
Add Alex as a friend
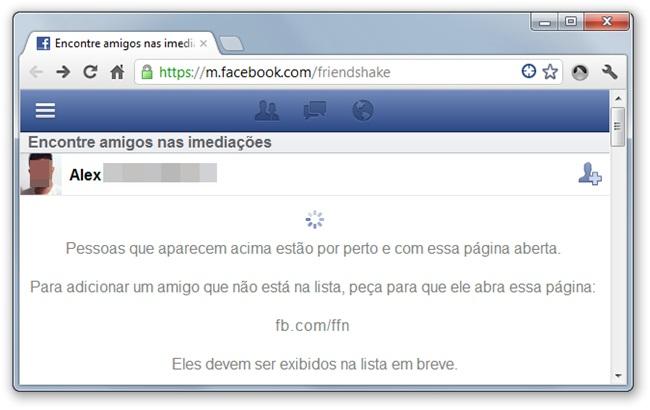tap(590, 174)
